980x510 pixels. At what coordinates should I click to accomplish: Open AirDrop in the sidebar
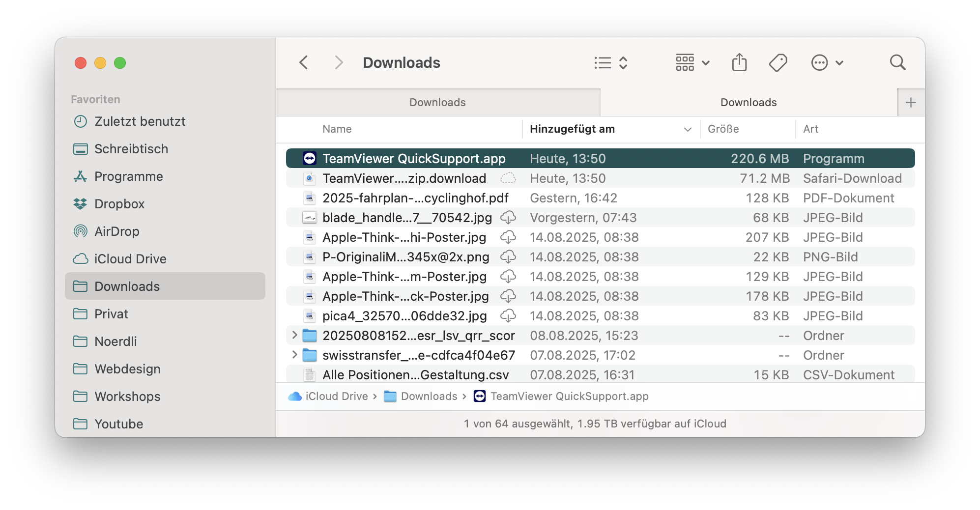[x=165, y=231]
